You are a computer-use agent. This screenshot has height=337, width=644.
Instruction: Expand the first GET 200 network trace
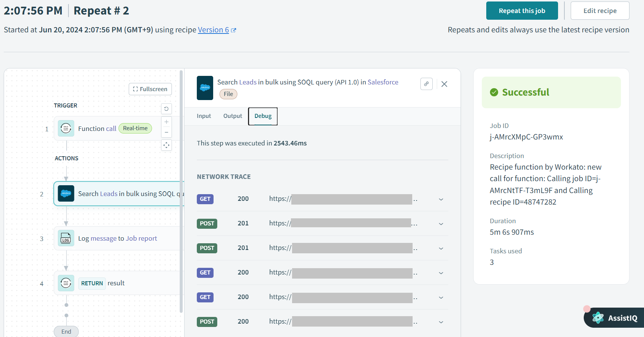pyautogui.click(x=441, y=199)
